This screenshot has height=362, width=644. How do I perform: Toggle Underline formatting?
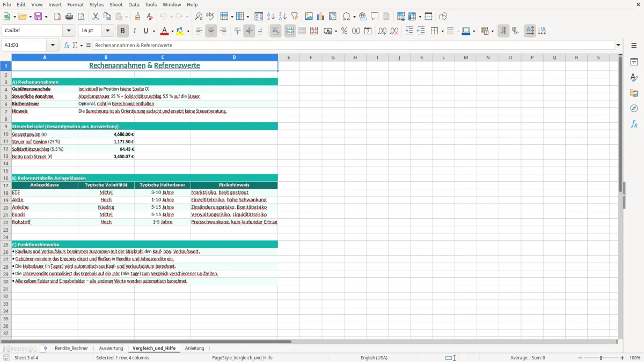(x=145, y=31)
